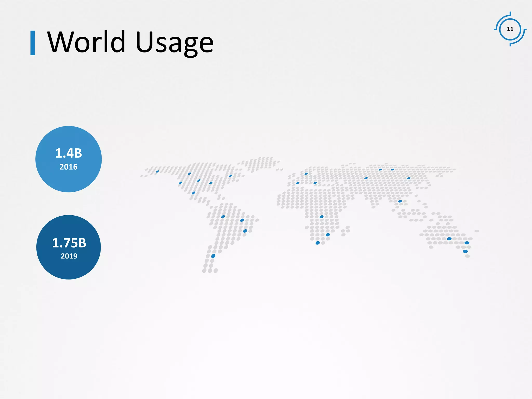Click the dotted world map graphic

tap(310, 215)
